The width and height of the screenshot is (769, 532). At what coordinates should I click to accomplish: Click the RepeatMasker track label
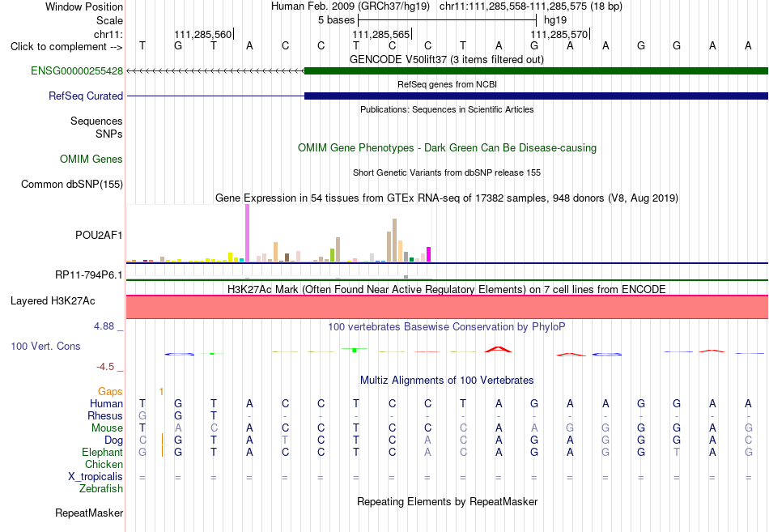(89, 513)
